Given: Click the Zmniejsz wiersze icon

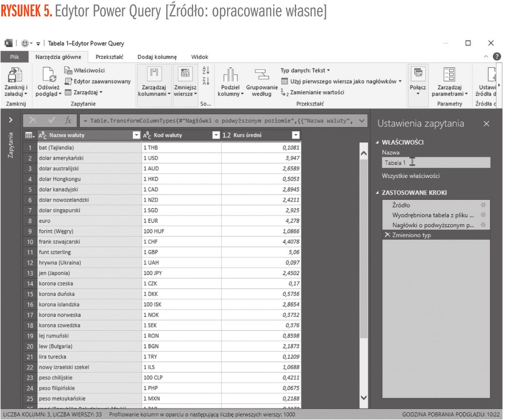Looking at the screenshot, I should point(185,74).
